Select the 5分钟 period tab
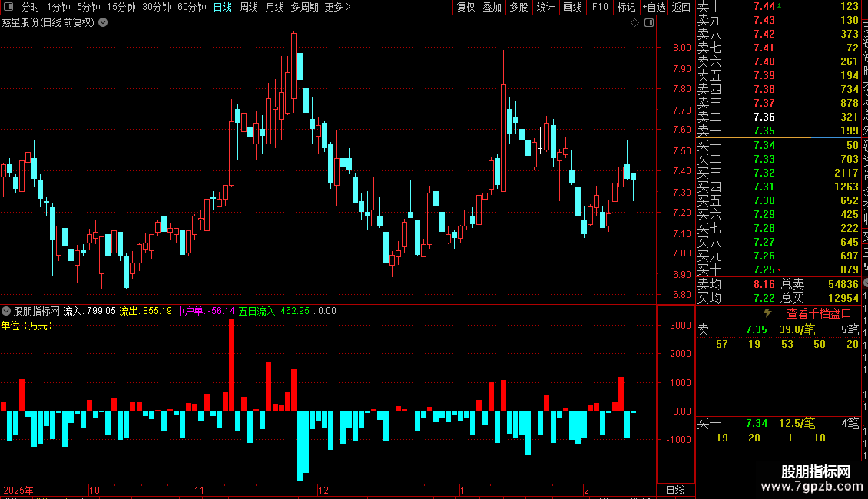 [x=88, y=7]
